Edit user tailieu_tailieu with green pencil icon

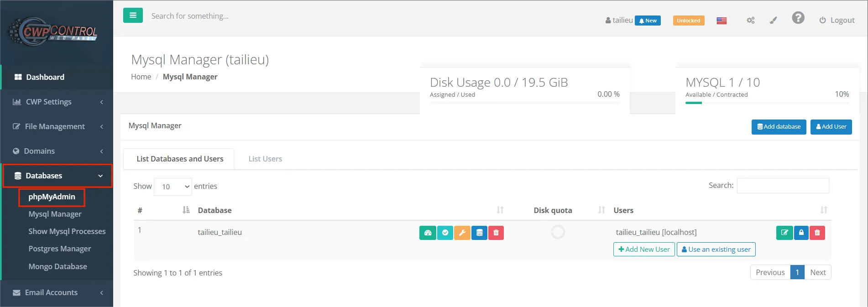(x=784, y=233)
